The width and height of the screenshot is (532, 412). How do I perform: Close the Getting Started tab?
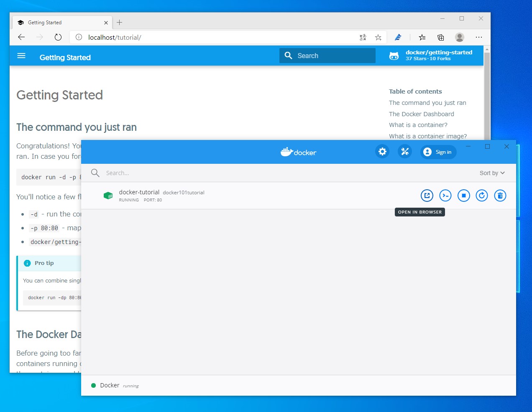coord(106,23)
